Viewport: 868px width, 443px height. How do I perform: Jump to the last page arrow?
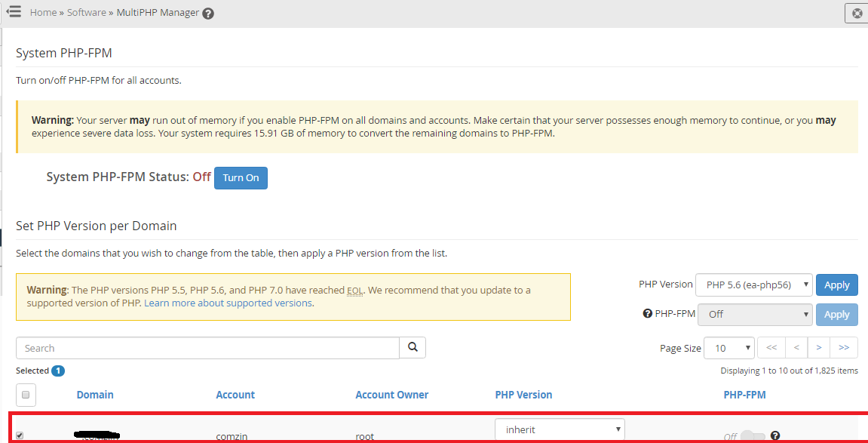[x=844, y=347]
